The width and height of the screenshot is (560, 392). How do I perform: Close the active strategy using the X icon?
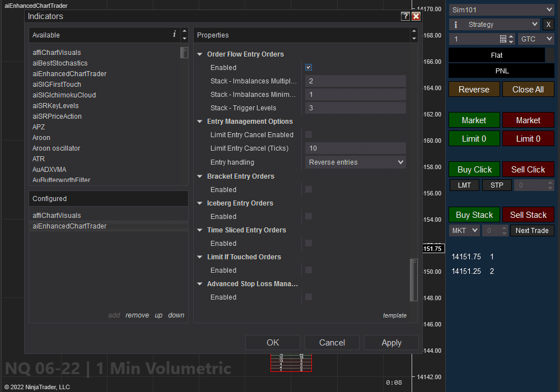547,24
